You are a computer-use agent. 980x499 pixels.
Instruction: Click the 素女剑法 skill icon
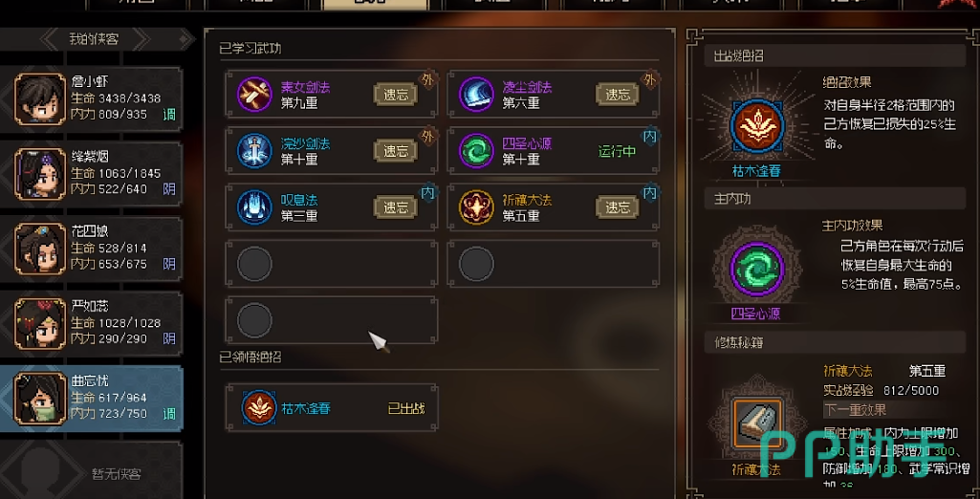[x=254, y=95]
